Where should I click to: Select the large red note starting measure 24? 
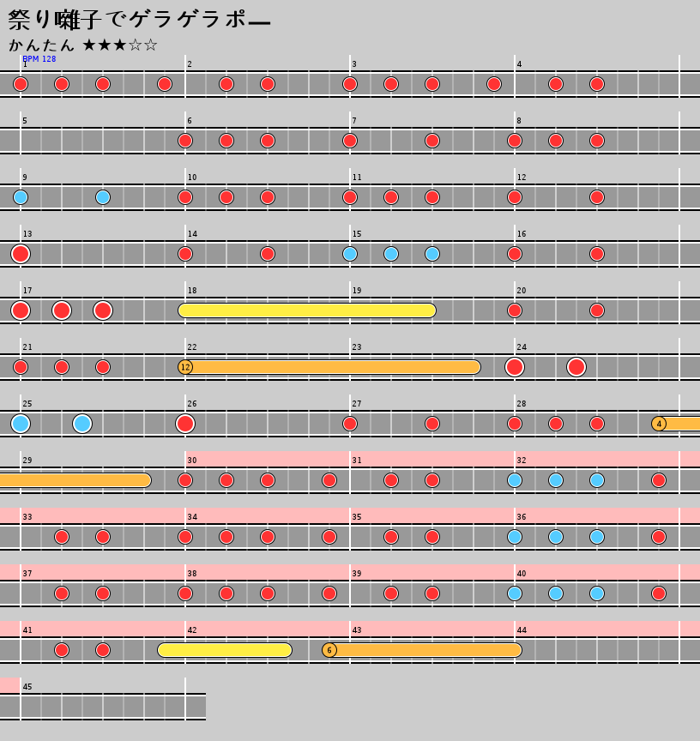click(x=515, y=367)
